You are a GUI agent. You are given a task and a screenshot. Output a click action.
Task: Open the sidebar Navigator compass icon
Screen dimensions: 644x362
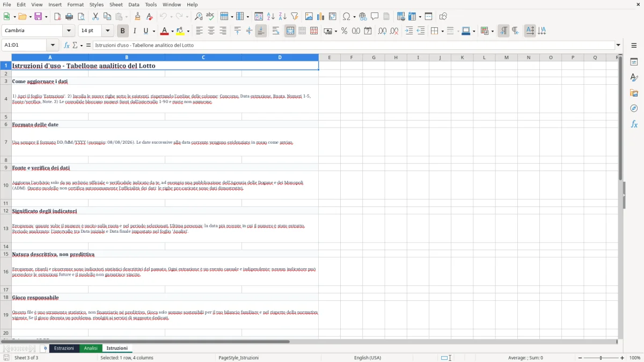click(634, 108)
